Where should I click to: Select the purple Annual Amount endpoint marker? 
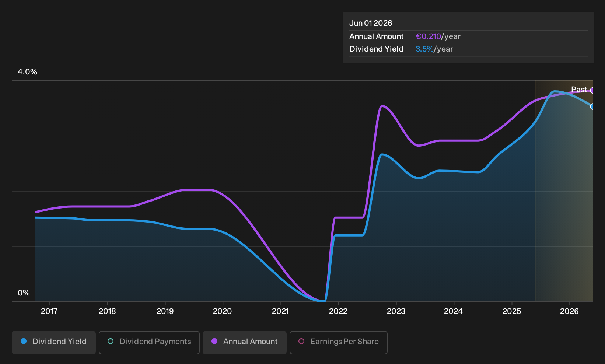592,90
